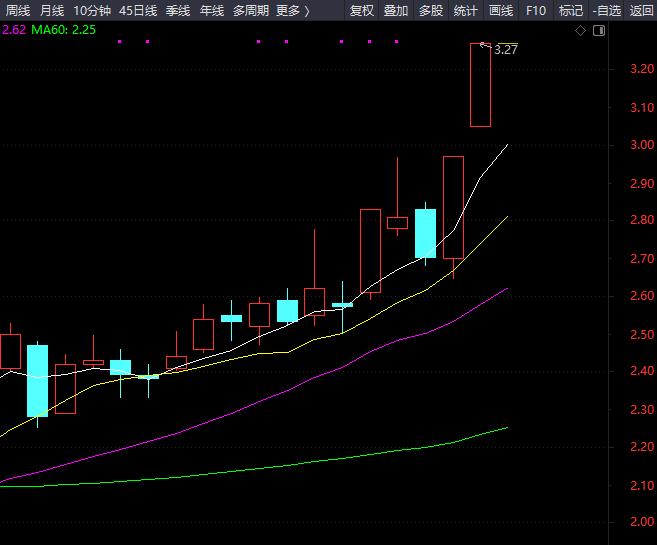657x545 pixels.
Task: Click the MA60: 2.25 indicator label
Action: (x=63, y=30)
